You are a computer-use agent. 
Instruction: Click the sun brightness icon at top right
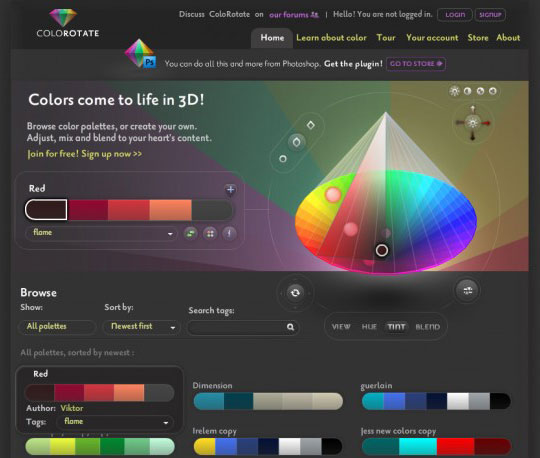point(455,91)
